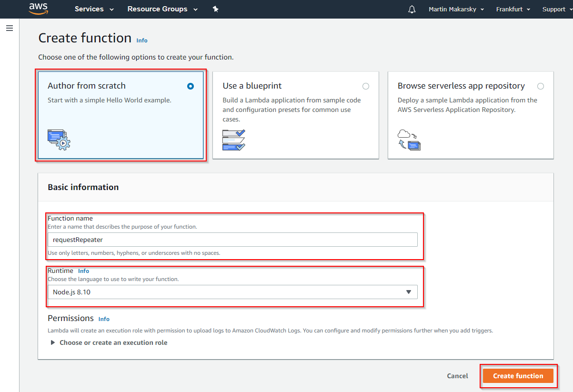Click the AWS home logo
573x392 pixels.
tap(38, 9)
